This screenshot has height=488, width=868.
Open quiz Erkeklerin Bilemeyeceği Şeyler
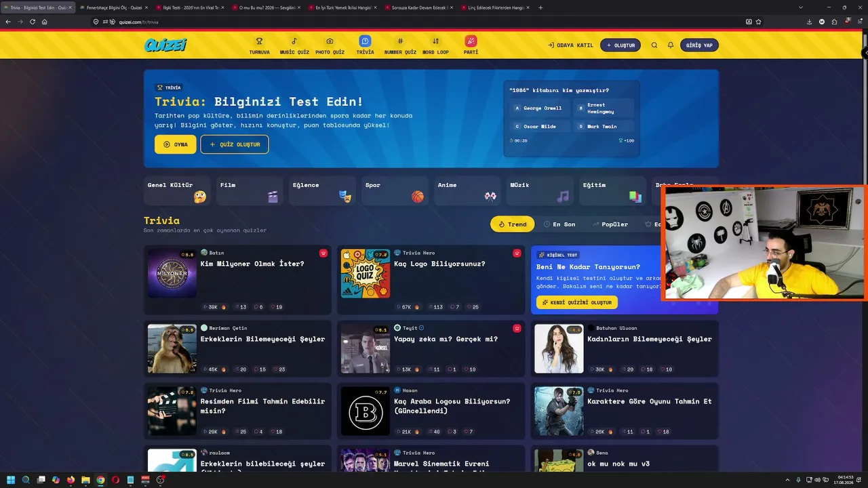[x=238, y=348]
